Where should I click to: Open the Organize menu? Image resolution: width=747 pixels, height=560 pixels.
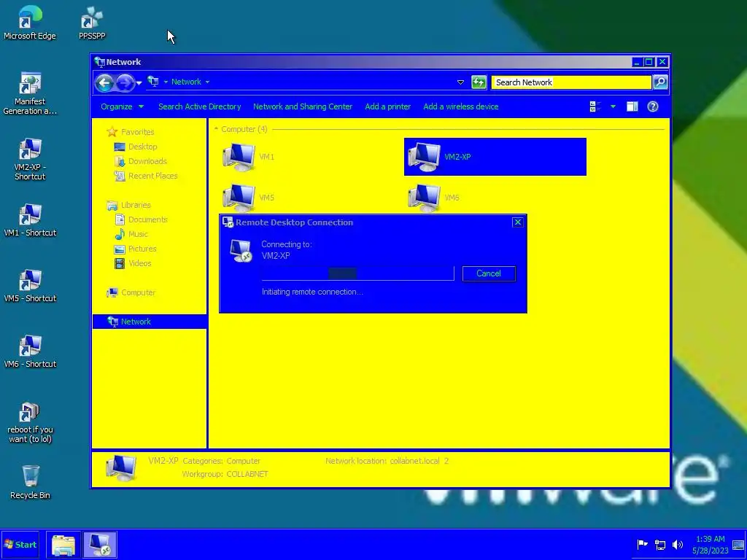tap(122, 106)
